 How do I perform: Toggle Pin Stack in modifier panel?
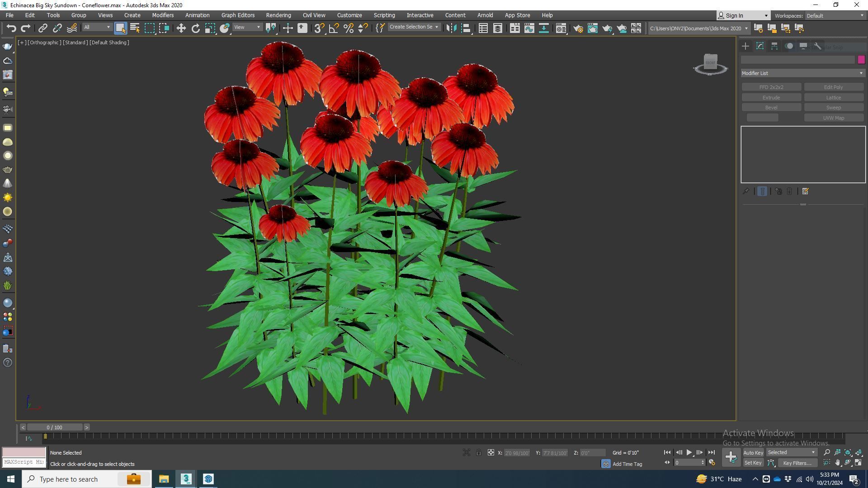pyautogui.click(x=746, y=192)
